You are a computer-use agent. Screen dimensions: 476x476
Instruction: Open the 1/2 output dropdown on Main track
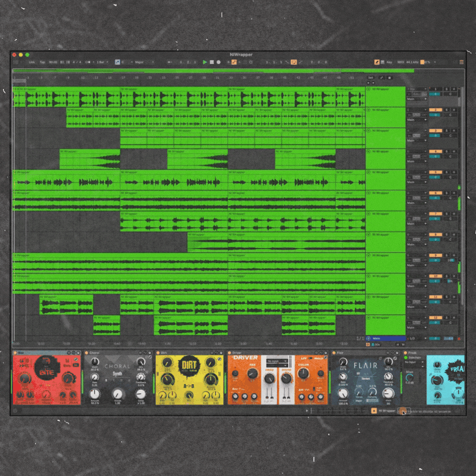click(417, 338)
